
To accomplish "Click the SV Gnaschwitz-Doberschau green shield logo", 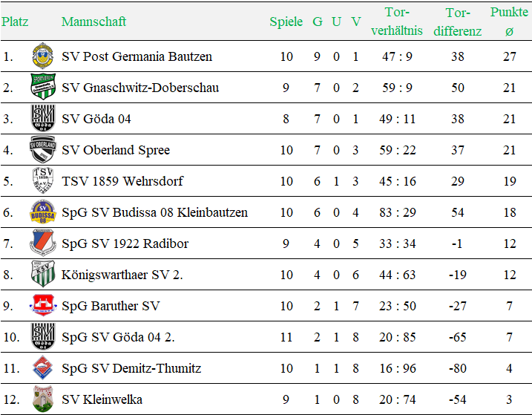I will click(43, 87).
